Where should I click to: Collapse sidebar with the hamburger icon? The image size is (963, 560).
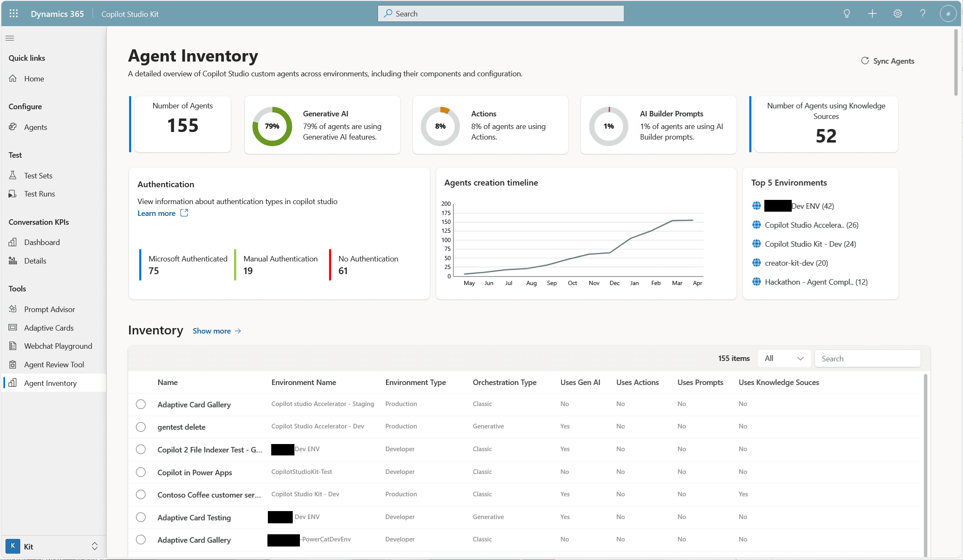coord(10,38)
